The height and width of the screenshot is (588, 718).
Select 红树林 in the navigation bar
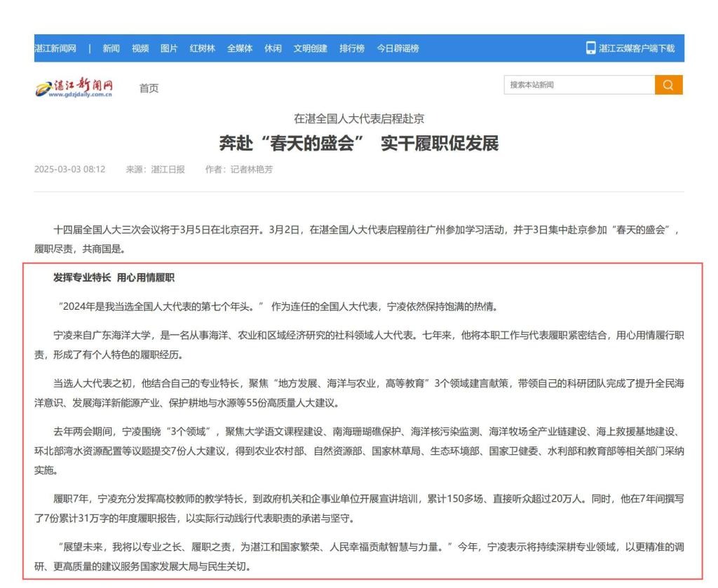point(202,48)
